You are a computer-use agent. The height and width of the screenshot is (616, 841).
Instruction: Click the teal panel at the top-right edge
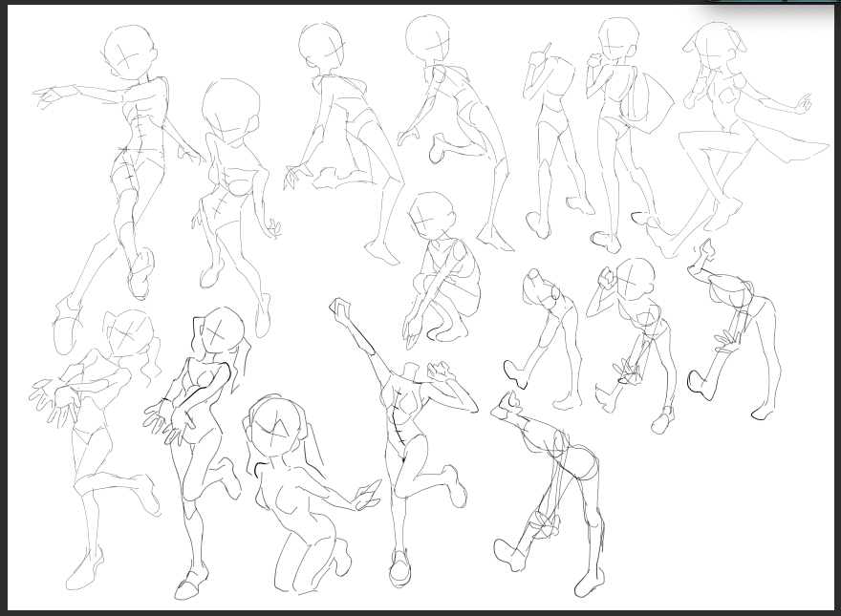point(772,3)
